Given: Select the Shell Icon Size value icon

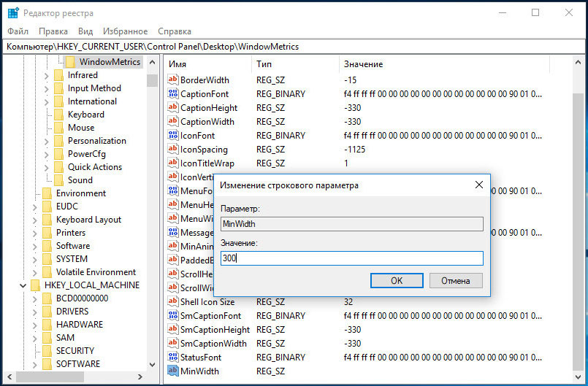Looking at the screenshot, I should coord(172,301).
